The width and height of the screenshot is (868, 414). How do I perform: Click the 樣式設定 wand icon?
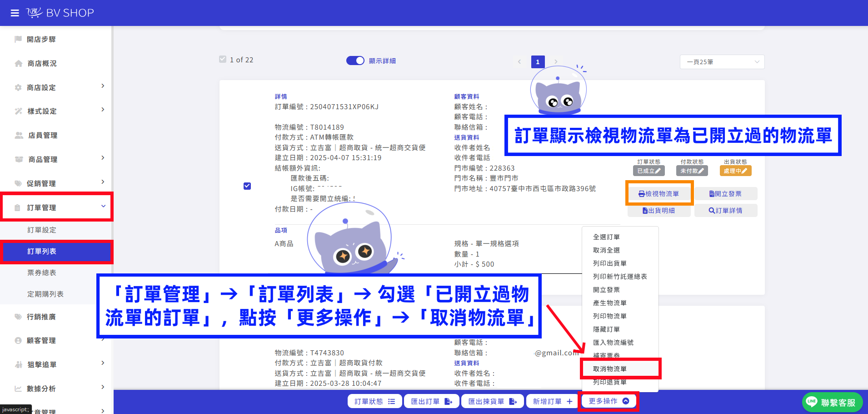click(18, 111)
